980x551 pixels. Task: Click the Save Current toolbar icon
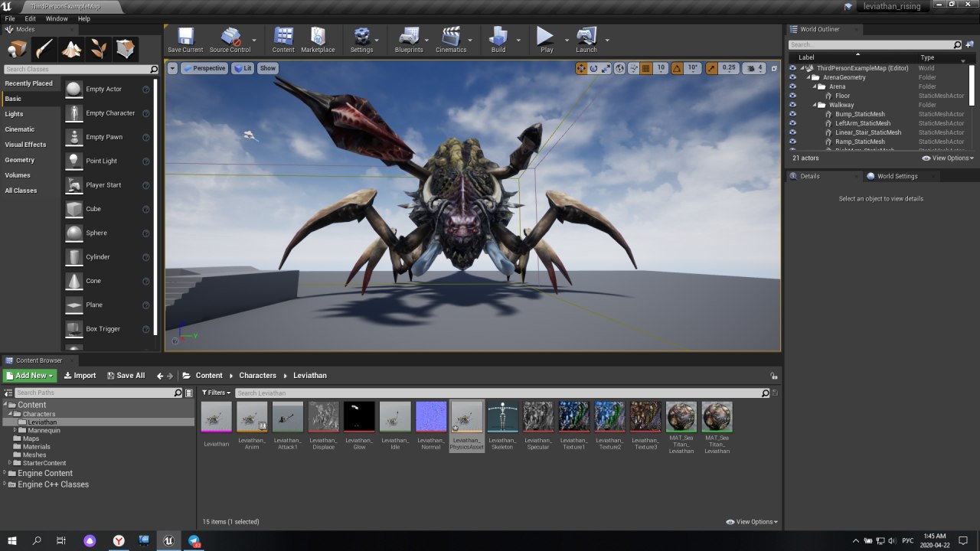(185, 40)
